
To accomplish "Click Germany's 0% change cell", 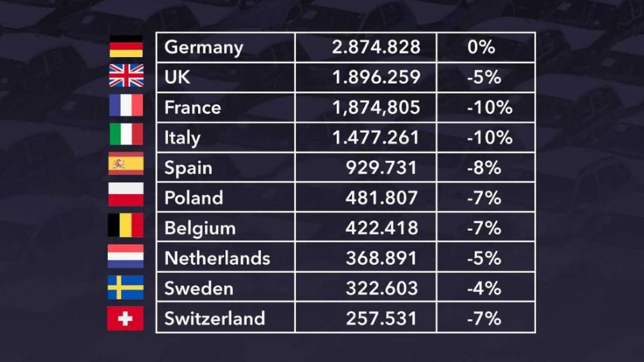I will [x=482, y=48].
